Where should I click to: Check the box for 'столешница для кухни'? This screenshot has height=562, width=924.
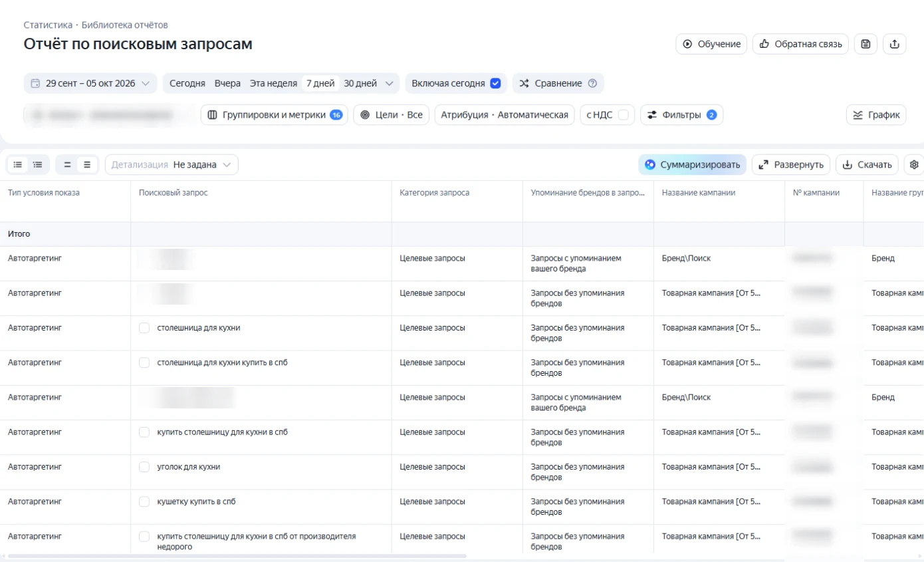144,328
